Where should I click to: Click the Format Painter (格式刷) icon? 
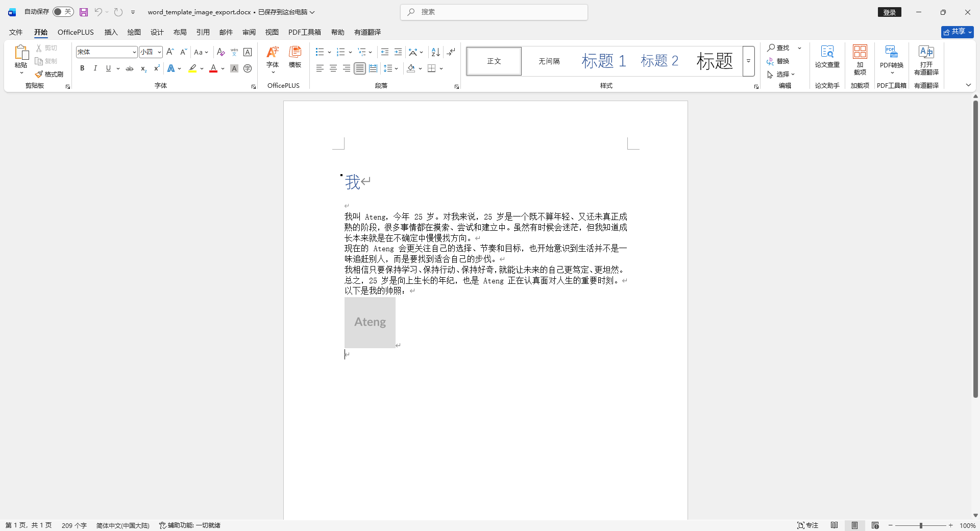pos(50,75)
